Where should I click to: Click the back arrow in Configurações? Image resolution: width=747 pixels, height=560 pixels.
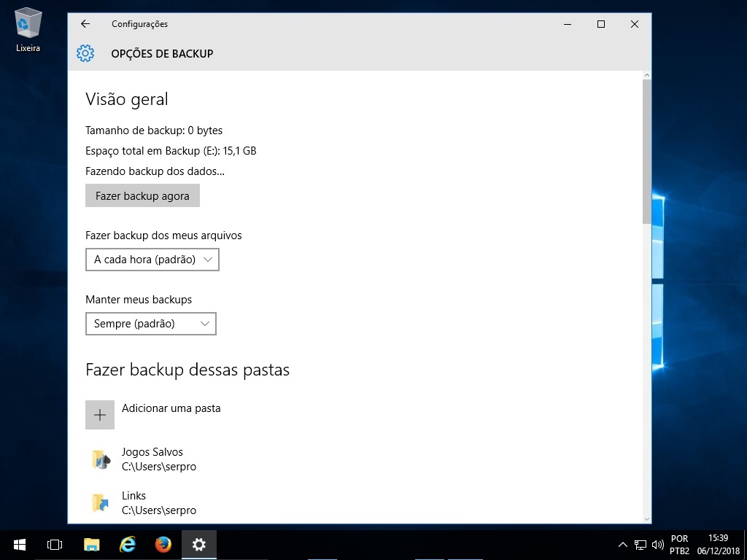pyautogui.click(x=85, y=24)
